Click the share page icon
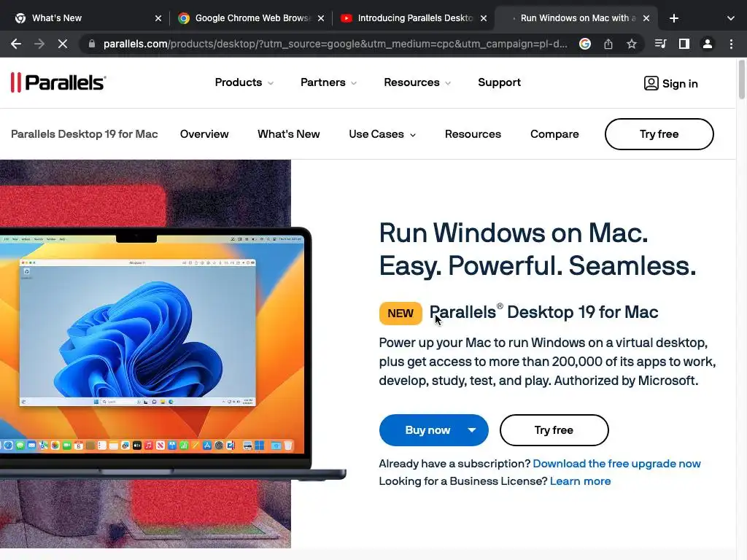The image size is (747, 560). [x=608, y=44]
